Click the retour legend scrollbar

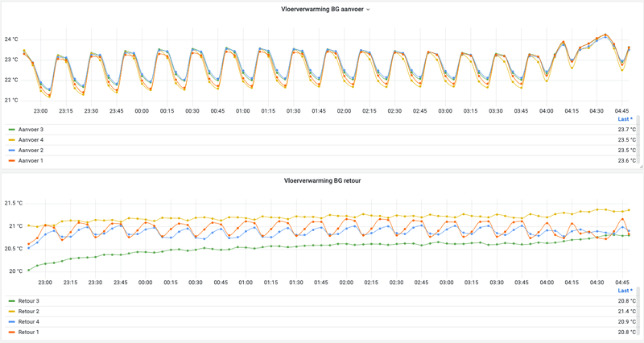pos(638,312)
